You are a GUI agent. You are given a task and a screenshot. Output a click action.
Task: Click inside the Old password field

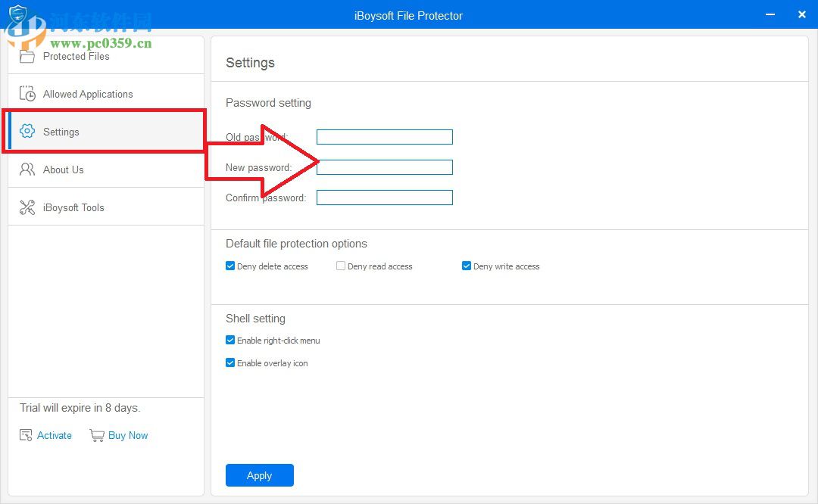384,136
